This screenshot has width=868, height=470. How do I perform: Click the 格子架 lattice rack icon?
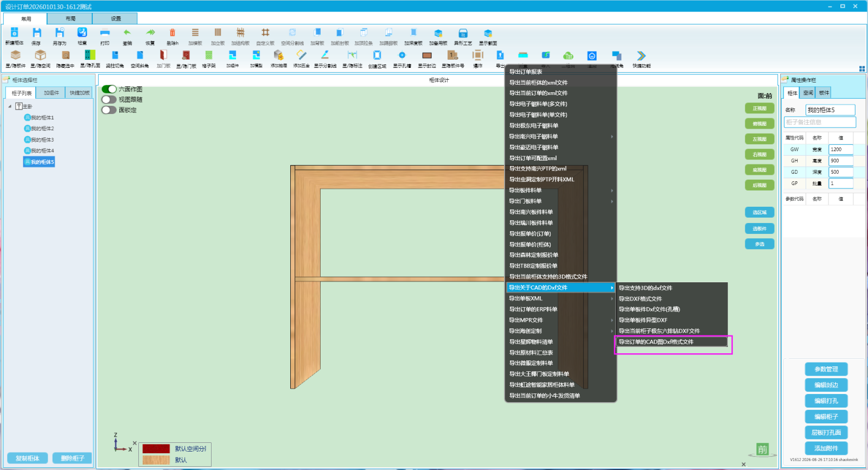(209, 55)
